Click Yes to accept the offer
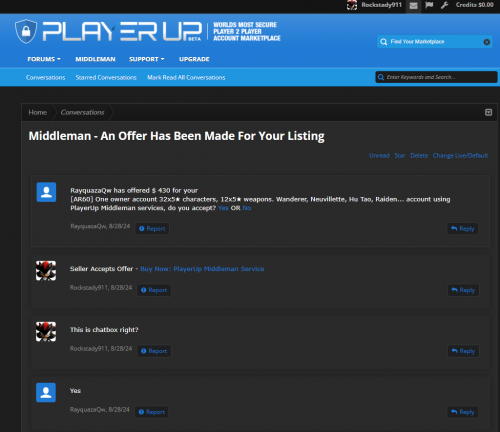Image resolution: width=500 pixels, height=432 pixels. point(223,208)
